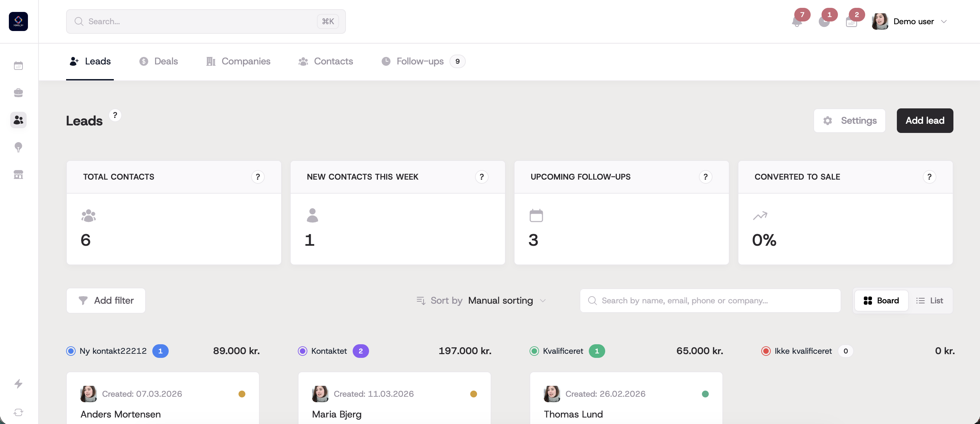This screenshot has height=424, width=980.
Task: Select the Ny kontakt22212 status radio indicator
Action: pos(71,350)
